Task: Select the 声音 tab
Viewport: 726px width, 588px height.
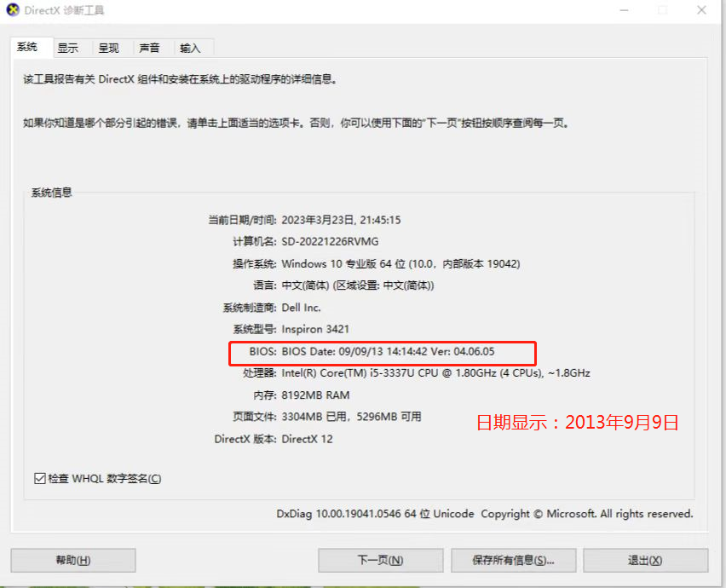Action: pos(149,48)
